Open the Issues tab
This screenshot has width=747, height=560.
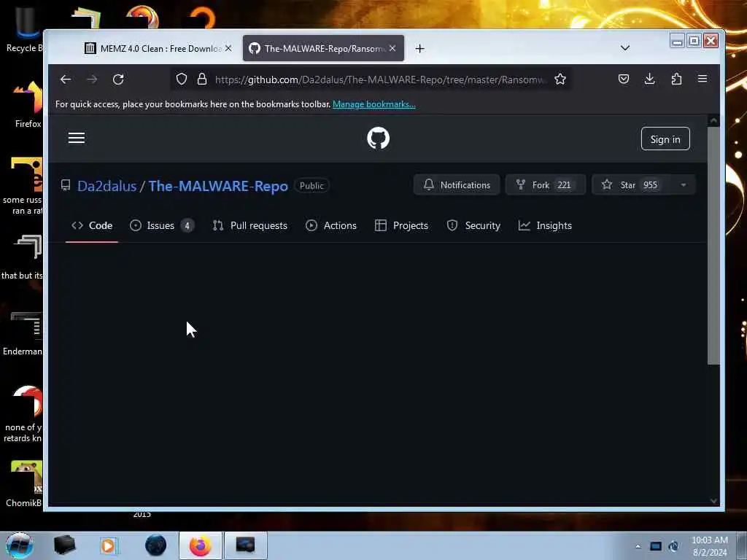click(x=161, y=226)
